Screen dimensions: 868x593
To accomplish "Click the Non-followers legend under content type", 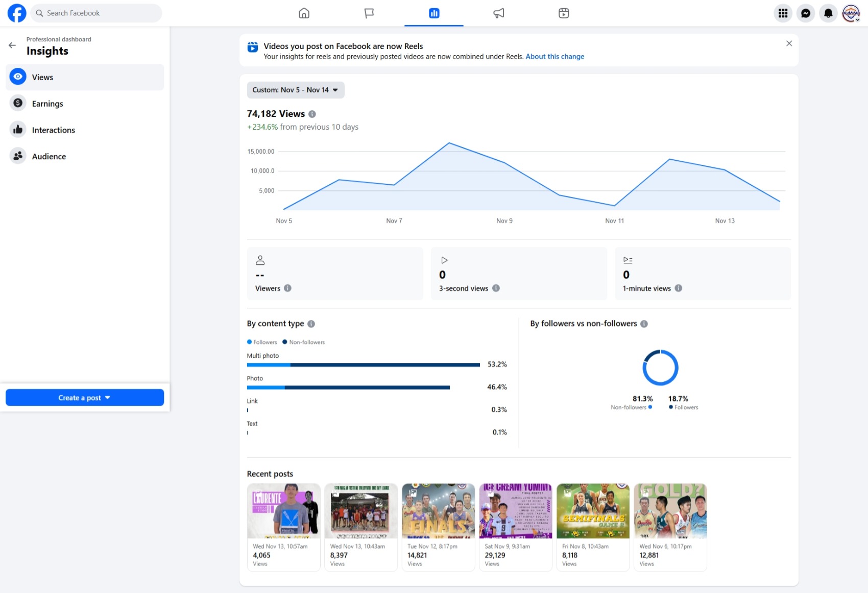I will [x=304, y=342].
